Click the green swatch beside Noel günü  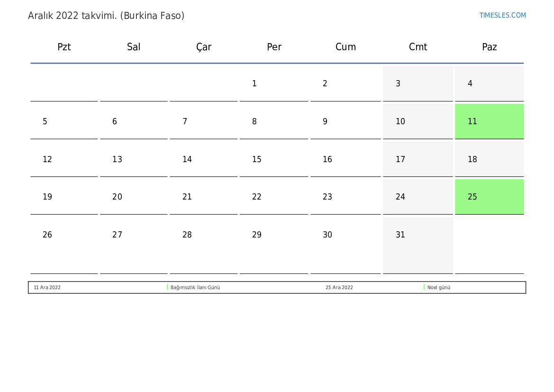pos(424,287)
